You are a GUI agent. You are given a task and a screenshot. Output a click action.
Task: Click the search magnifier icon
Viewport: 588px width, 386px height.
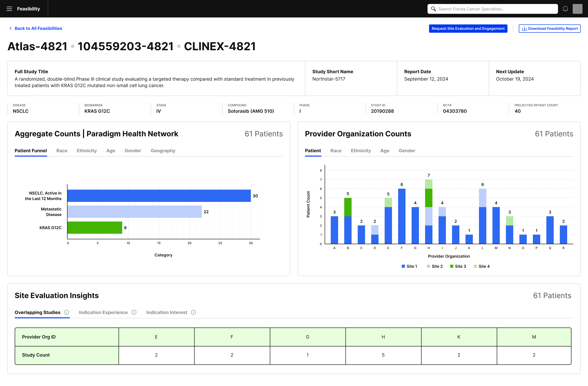click(x=433, y=9)
